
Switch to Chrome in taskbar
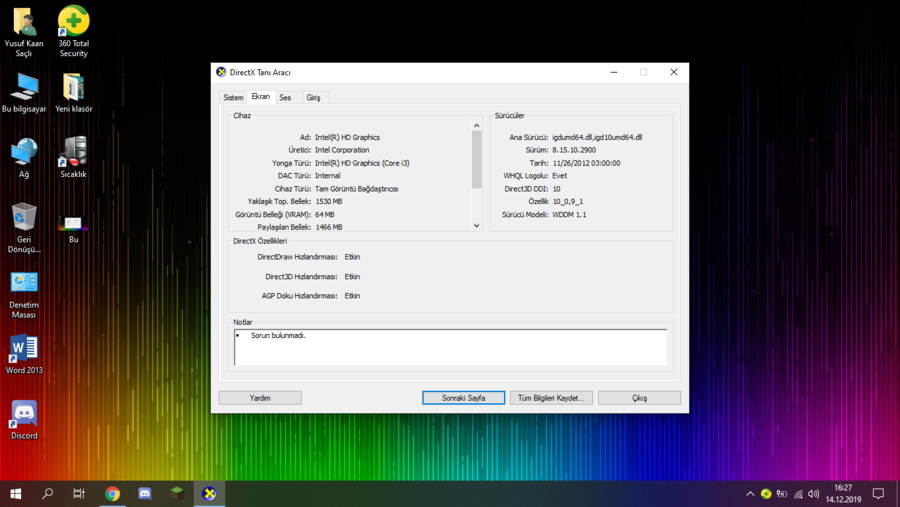tap(112, 494)
